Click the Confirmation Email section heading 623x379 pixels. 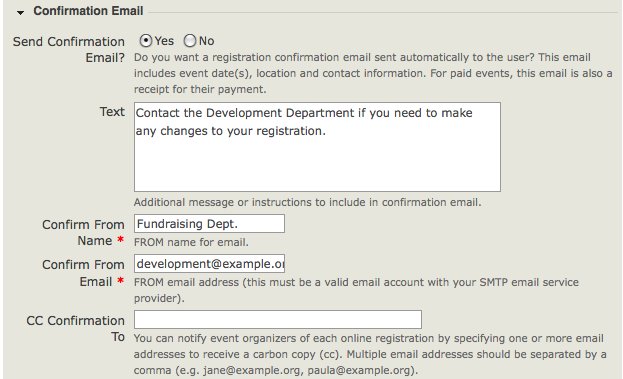88,11
